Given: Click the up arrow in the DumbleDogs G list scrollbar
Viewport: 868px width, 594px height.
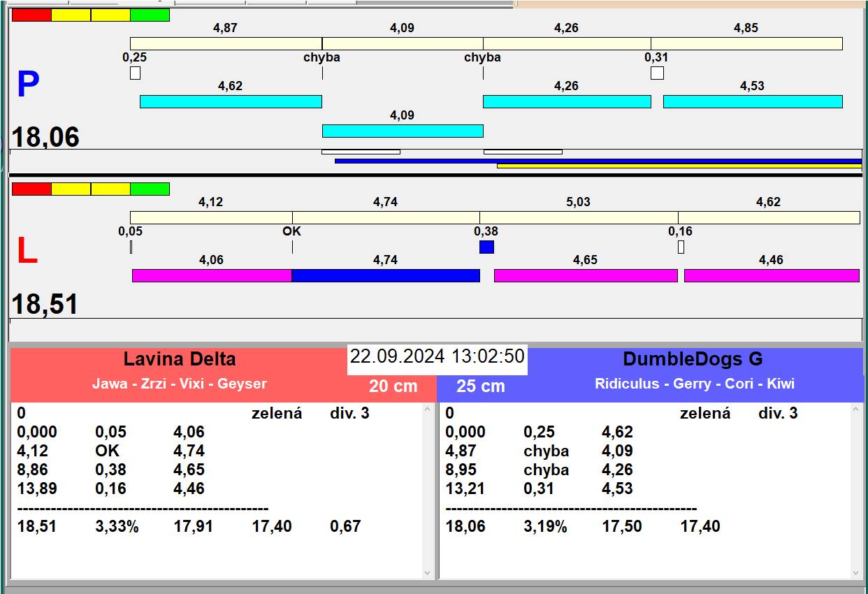Looking at the screenshot, I should pos(856,410).
